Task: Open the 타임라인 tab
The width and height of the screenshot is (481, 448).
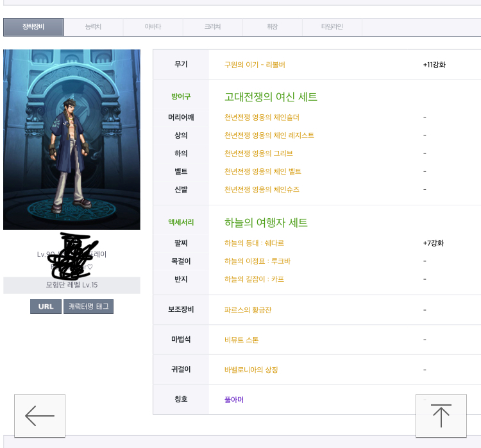Action: click(x=332, y=27)
